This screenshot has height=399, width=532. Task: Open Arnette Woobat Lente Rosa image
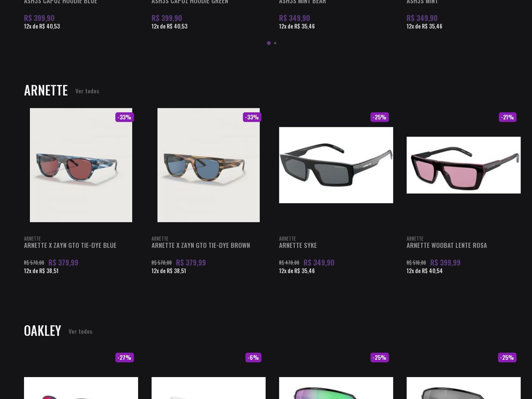tap(463, 165)
